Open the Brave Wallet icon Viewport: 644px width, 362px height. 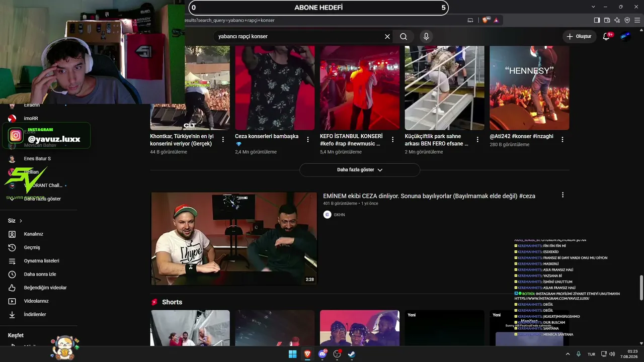pos(607,20)
